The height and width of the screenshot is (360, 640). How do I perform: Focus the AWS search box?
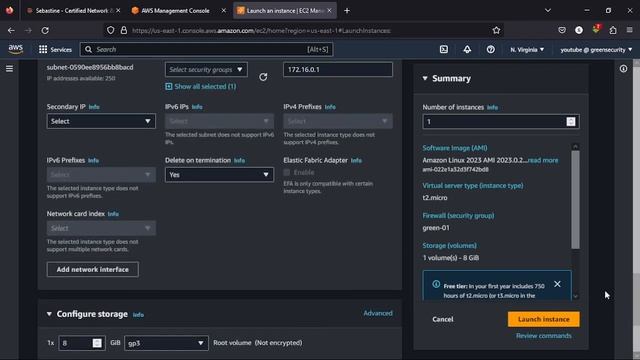[x=206, y=49]
